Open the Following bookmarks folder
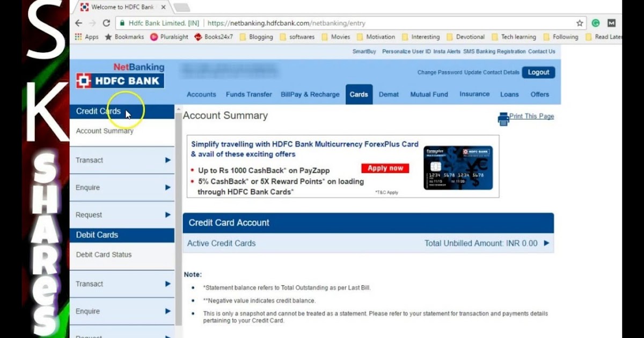The height and width of the screenshot is (338, 644). [561, 37]
